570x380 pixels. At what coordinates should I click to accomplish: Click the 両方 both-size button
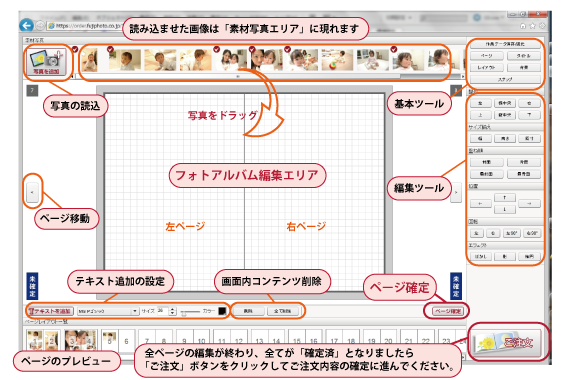pos(529,139)
